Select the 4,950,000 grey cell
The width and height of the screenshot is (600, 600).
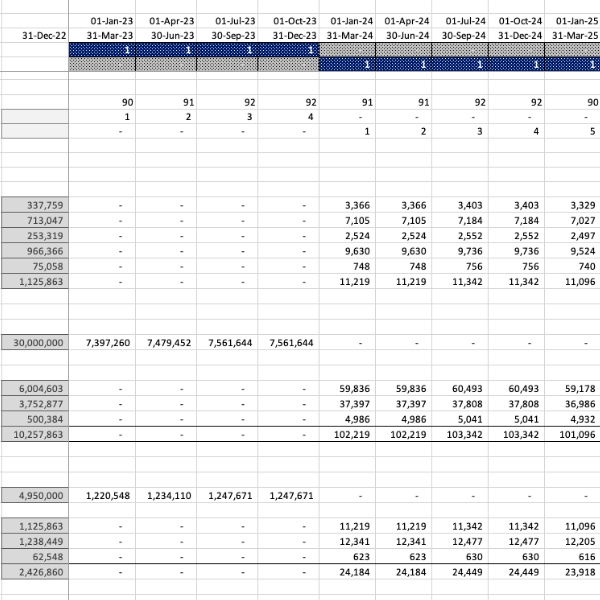(x=34, y=495)
